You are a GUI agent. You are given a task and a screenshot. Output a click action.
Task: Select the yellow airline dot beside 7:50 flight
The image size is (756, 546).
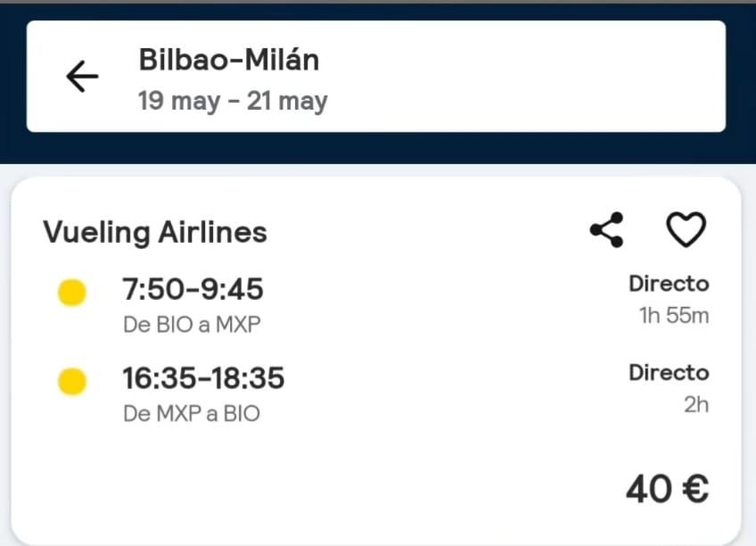point(72,291)
